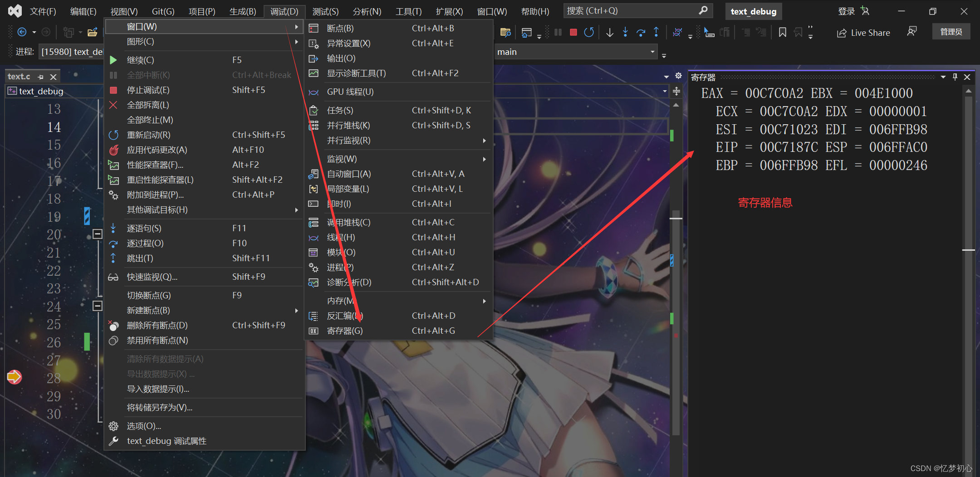This screenshot has height=477, width=980.
Task: Select Step Into 逐语句(S)
Action: pyautogui.click(x=204, y=228)
